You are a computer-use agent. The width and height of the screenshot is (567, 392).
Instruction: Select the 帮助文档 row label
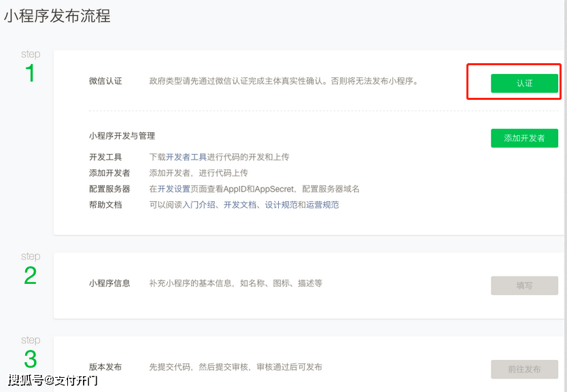[x=105, y=204]
